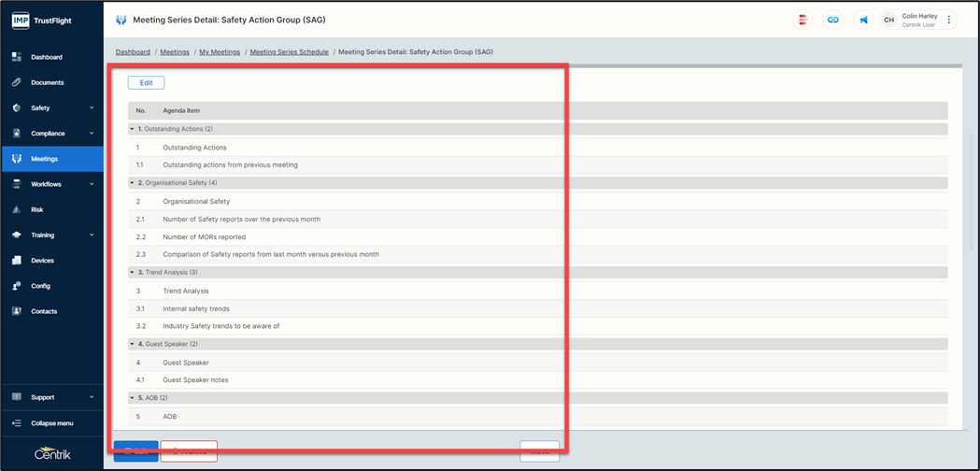Viewport: 980px width, 471px height.
Task: Click the Collapse menu arrow icon
Action: tap(17, 423)
